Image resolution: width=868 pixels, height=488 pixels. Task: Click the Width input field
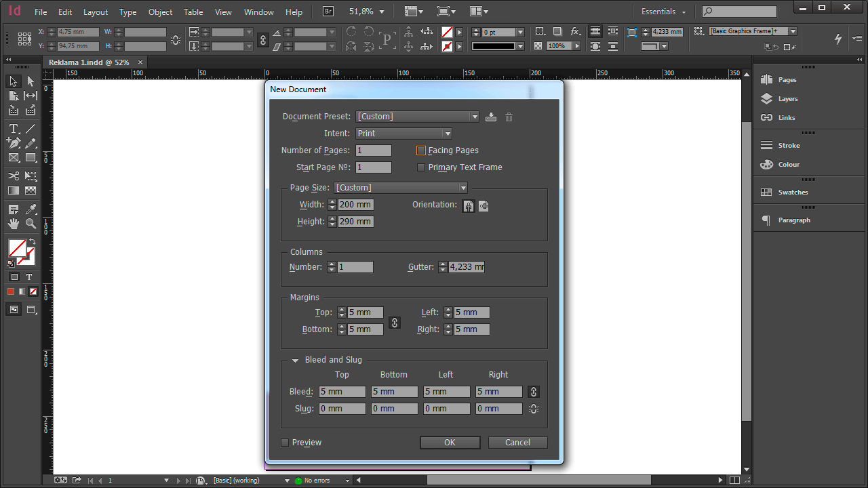coord(355,205)
